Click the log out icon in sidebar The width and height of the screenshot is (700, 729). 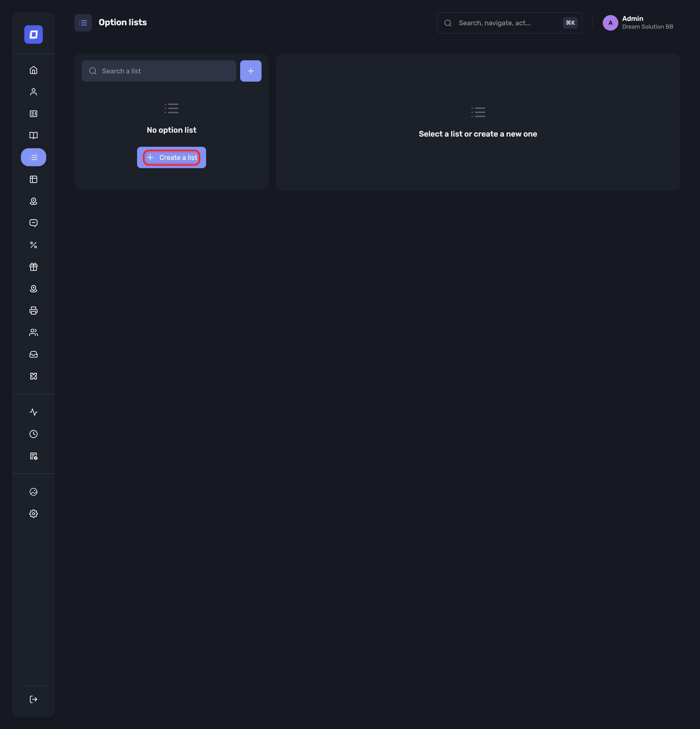click(x=34, y=699)
